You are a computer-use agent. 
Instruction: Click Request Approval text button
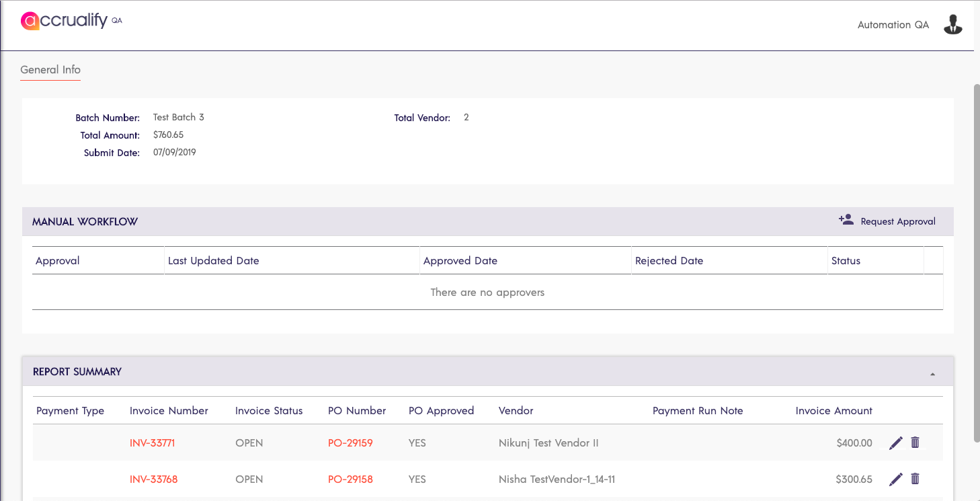(898, 221)
